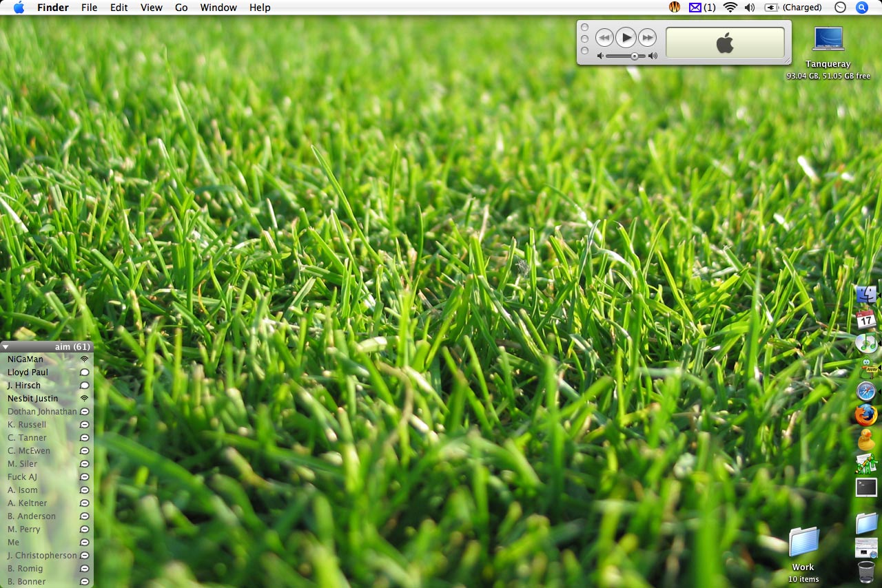Screen dimensions: 882x588
Task: Select buddy Lloyd Paul
Action: (47, 372)
